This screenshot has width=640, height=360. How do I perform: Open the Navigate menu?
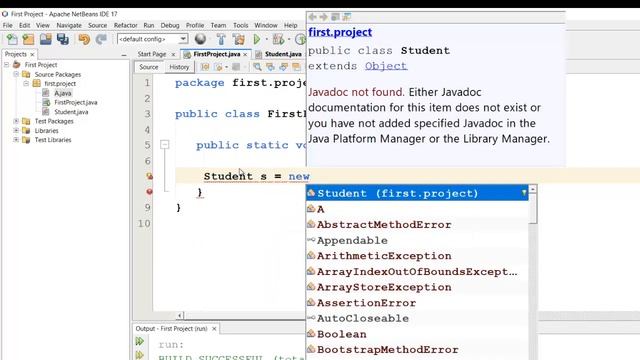pyautogui.click(x=69, y=25)
